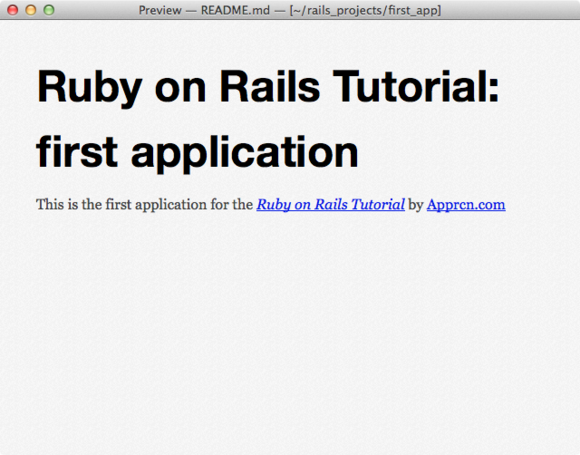Open the Ruby on Rails Tutorial link
Image resolution: width=580 pixels, height=455 pixels.
(330, 205)
